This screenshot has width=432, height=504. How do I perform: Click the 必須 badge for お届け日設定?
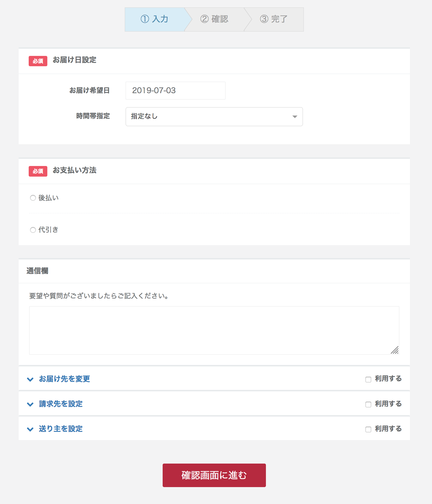[x=38, y=61]
